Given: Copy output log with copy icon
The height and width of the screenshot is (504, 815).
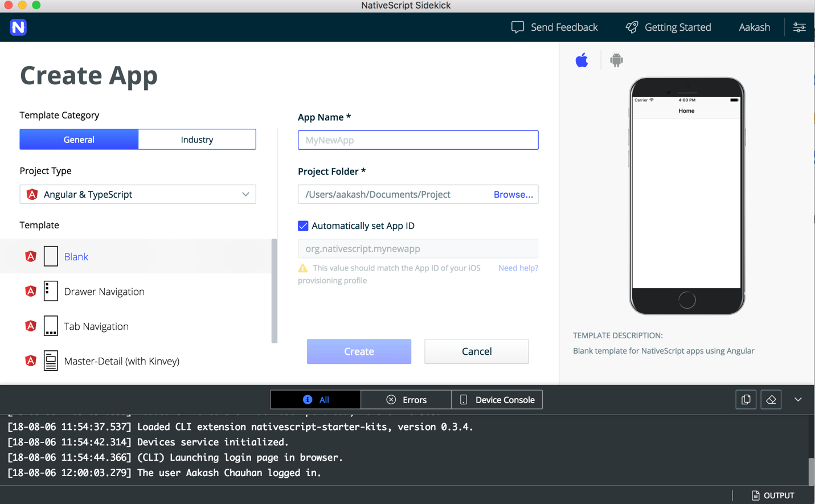Looking at the screenshot, I should point(746,400).
